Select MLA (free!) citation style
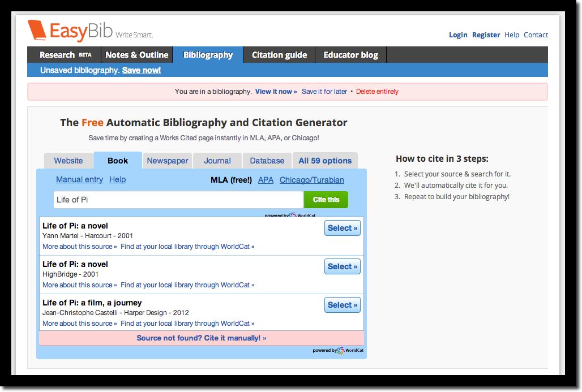Viewport: 582px width, 392px height. coord(231,180)
